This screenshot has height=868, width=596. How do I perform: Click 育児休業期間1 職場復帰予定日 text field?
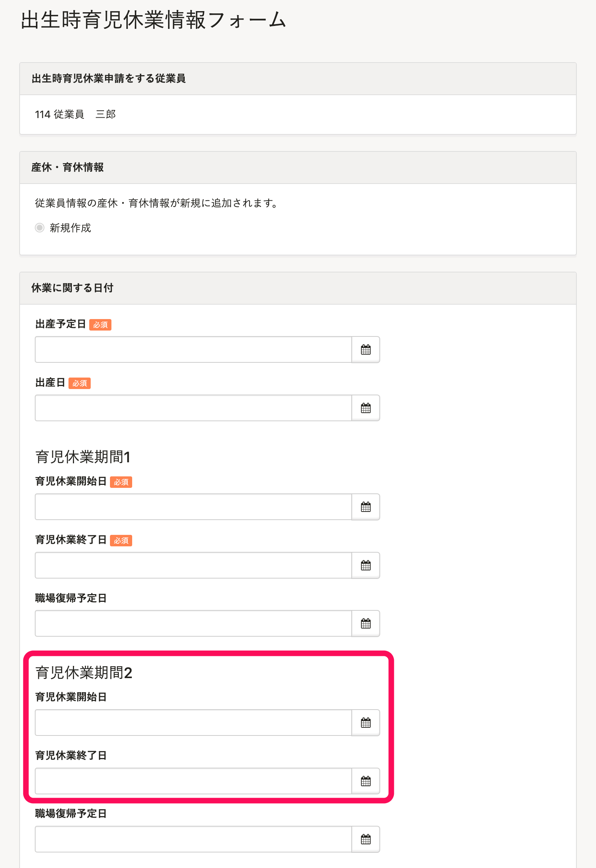click(193, 623)
